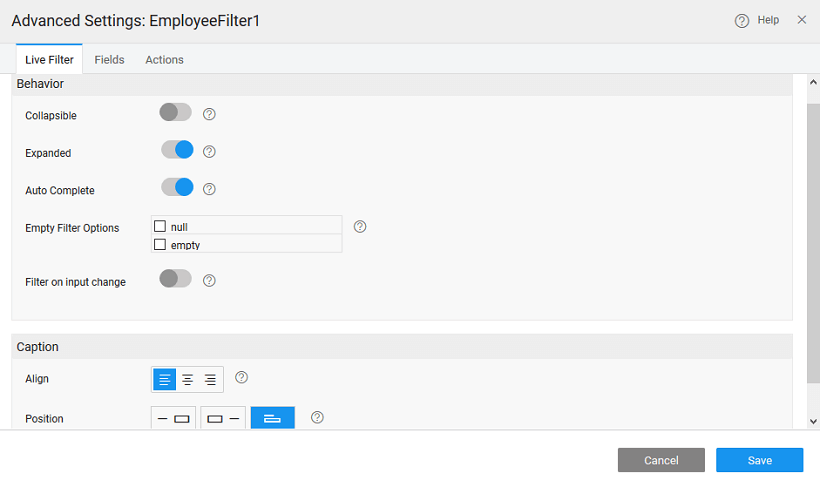The height and width of the screenshot is (487, 820).
Task: Disable the Auto Complete switch
Action: (177, 187)
